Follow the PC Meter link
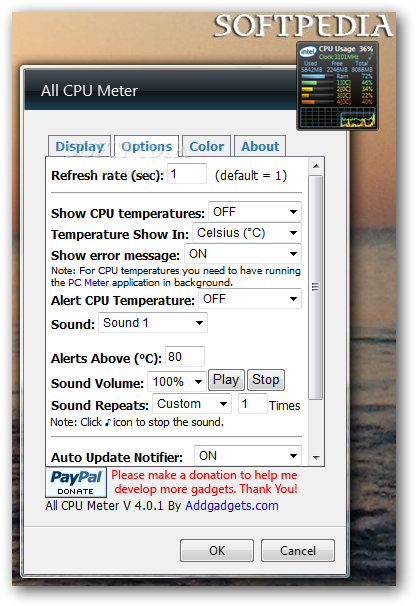This screenshot has width=416, height=606. (89, 283)
